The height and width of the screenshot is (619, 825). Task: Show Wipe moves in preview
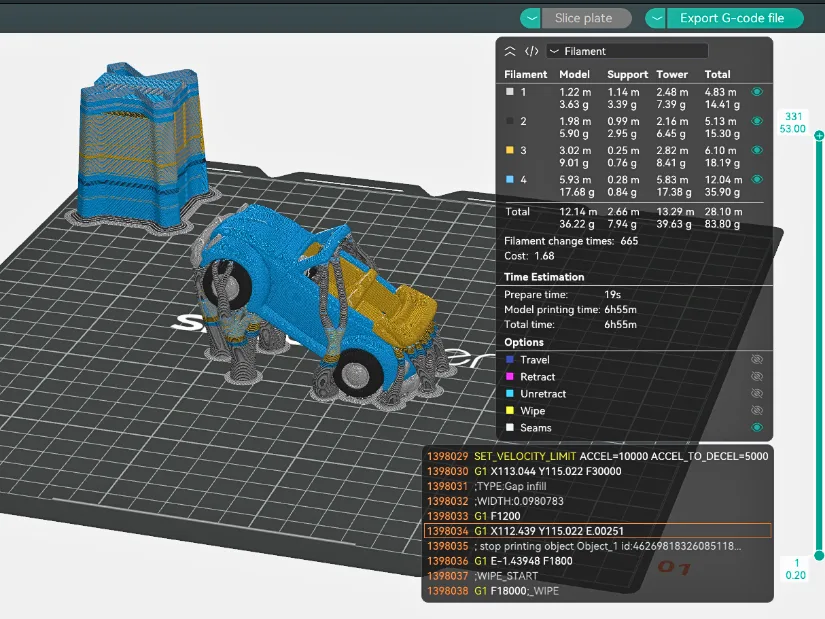(x=757, y=410)
